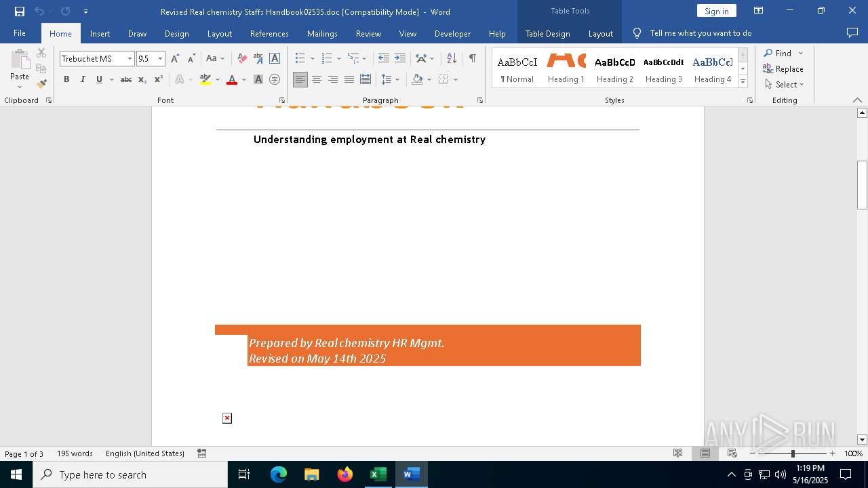Open Firefox from the Windows taskbar

click(345, 474)
